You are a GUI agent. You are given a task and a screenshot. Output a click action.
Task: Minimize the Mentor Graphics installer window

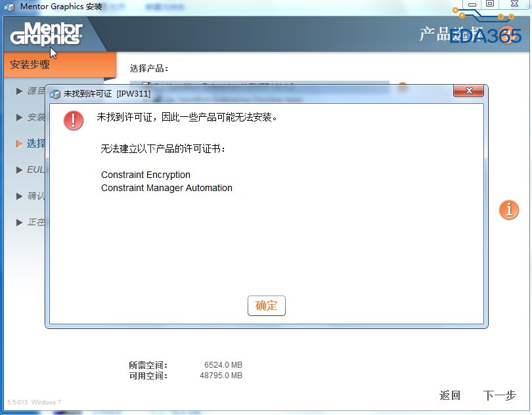coord(472,5)
